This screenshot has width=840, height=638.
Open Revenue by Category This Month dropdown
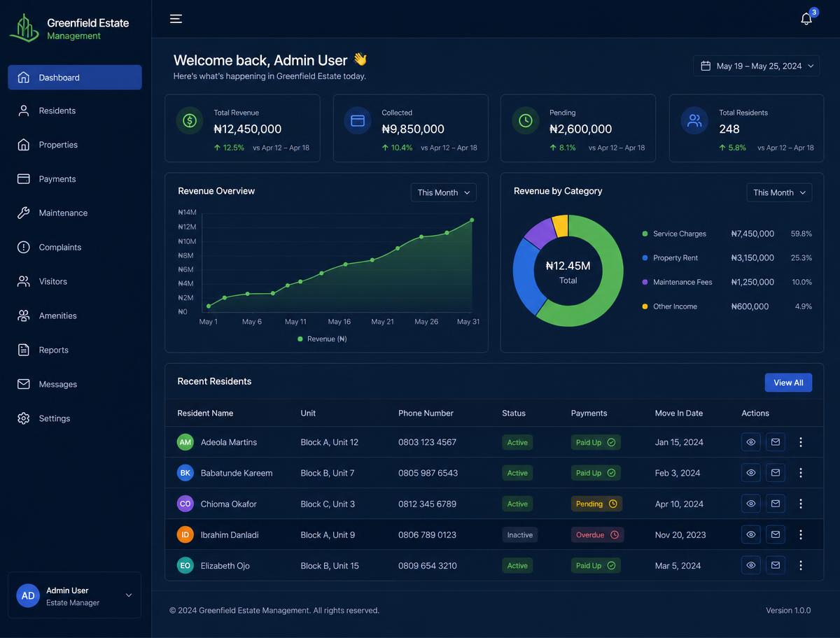point(779,192)
